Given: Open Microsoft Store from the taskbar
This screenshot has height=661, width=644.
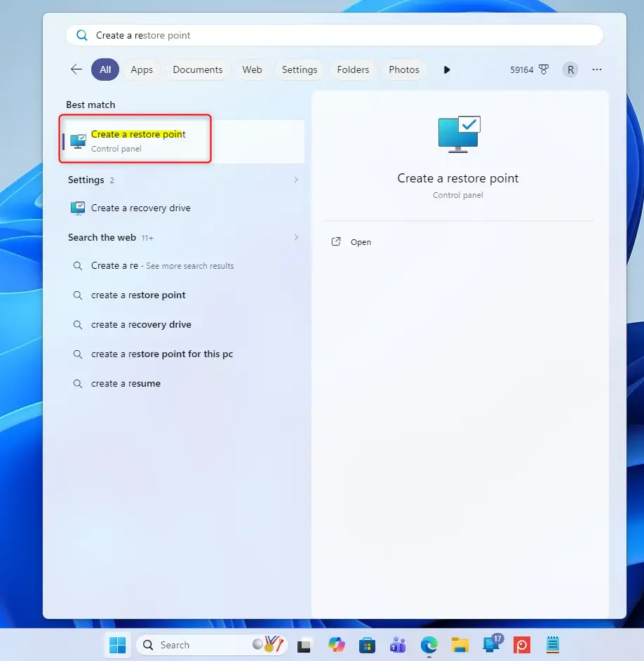Looking at the screenshot, I should click(367, 645).
